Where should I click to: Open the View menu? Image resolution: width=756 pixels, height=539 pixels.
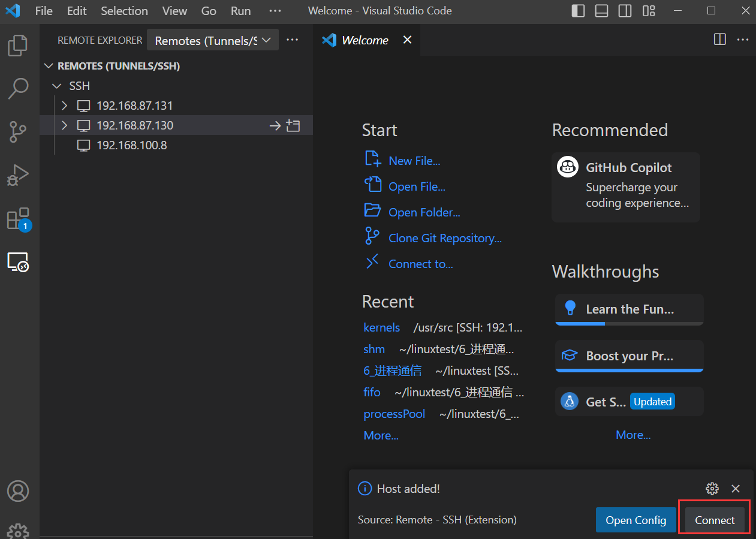(x=174, y=11)
